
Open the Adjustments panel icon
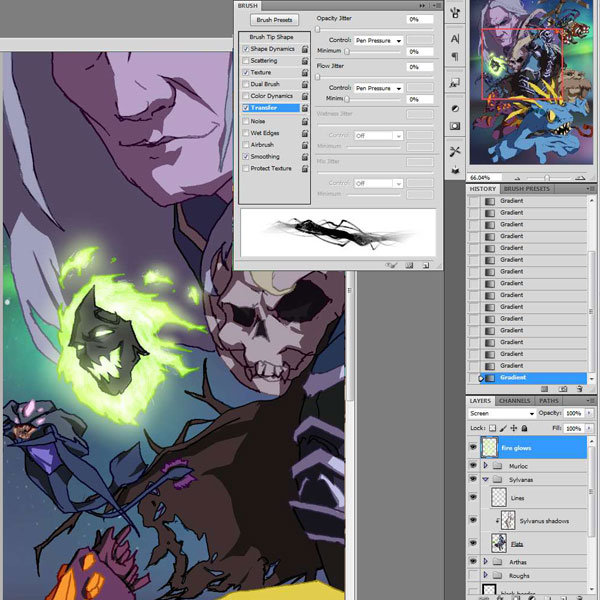(455, 109)
